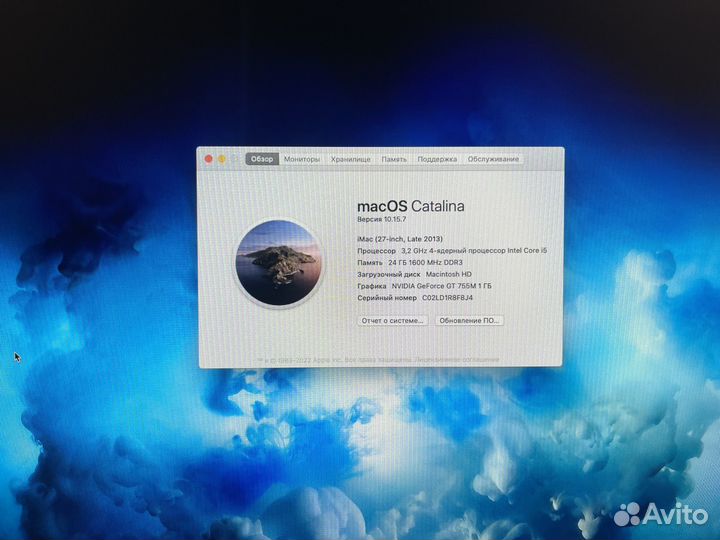Screen dimensions: 720x540
Task: Click the iMac (27-inch, Late 2013) text
Action: [400, 239]
